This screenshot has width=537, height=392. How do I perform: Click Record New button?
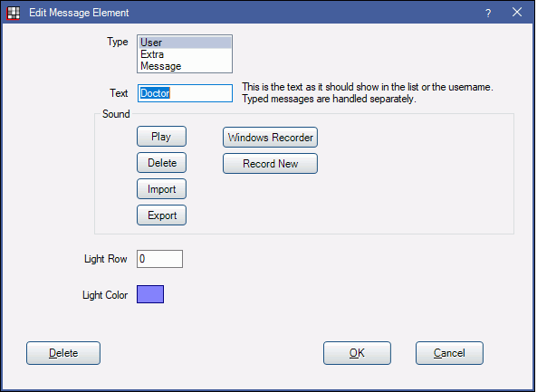270,164
